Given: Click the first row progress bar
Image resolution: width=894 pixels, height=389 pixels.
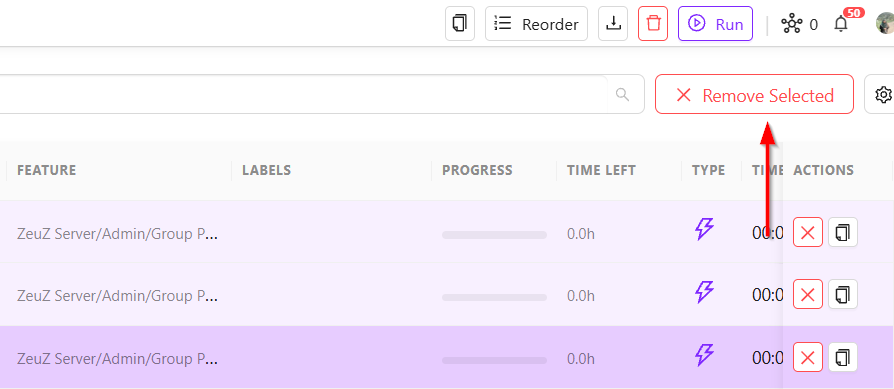Looking at the screenshot, I should point(494,234).
